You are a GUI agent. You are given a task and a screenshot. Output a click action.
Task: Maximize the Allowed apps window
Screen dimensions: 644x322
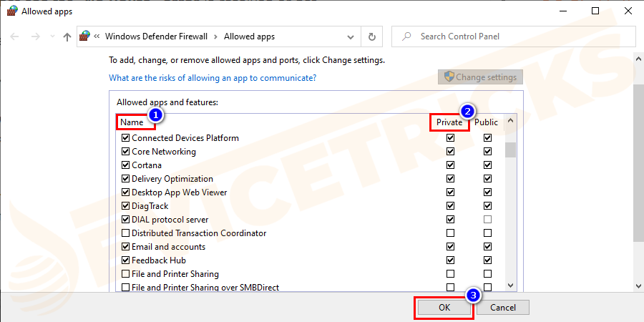coord(595,11)
